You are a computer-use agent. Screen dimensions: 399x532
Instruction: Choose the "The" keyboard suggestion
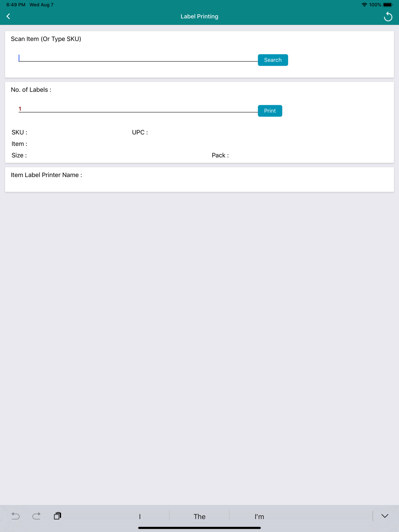pos(199,516)
